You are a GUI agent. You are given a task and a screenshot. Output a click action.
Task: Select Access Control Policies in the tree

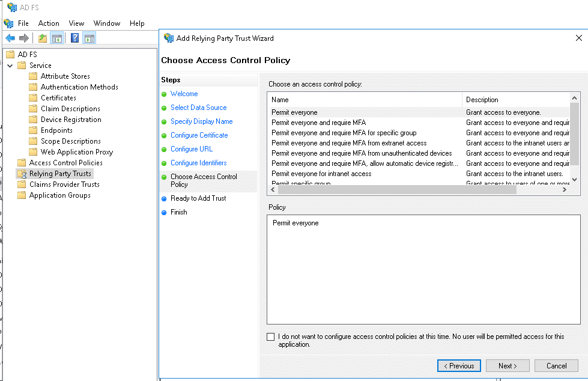[66, 163]
